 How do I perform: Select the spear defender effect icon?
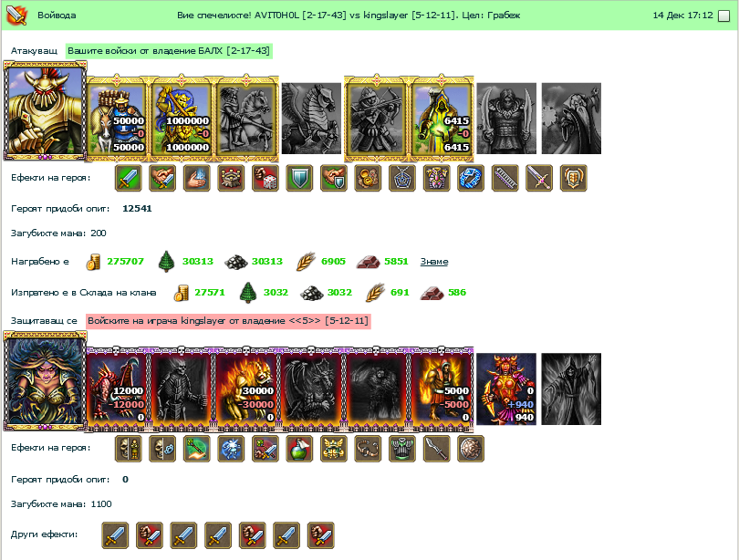(436, 448)
